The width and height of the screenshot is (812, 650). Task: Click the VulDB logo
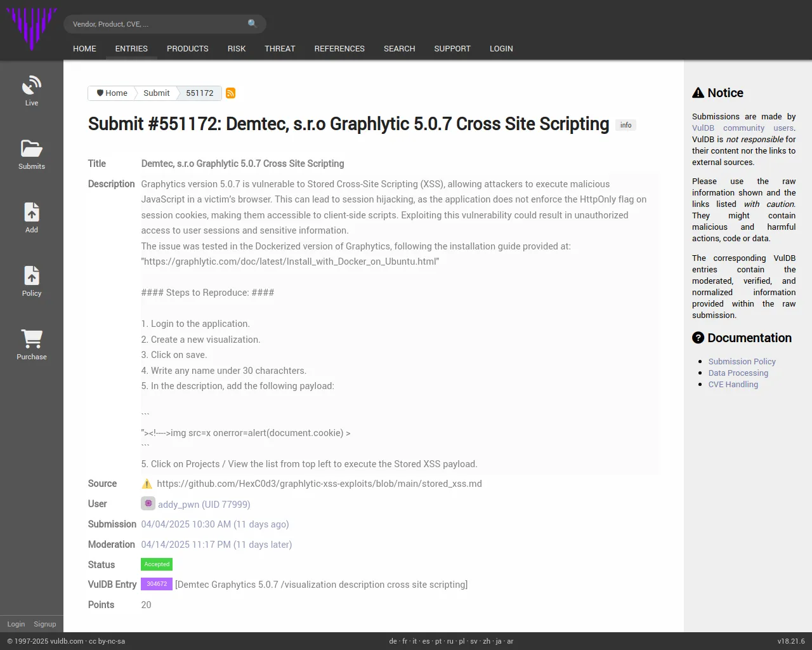coord(32,29)
